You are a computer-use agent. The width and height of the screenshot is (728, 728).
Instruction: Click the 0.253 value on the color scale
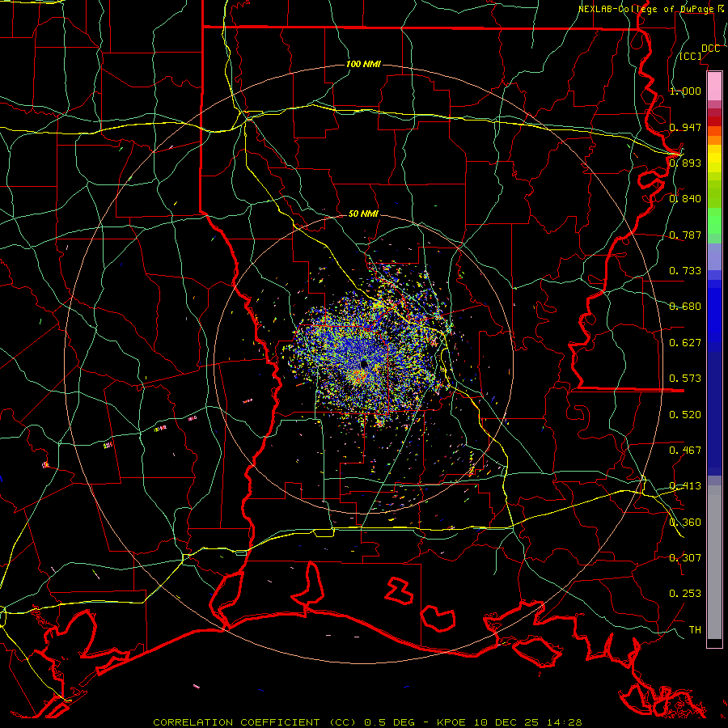pos(685,594)
